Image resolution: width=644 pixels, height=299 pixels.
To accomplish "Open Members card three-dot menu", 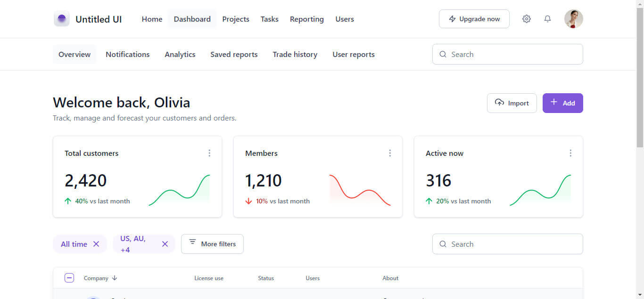I will tap(390, 153).
